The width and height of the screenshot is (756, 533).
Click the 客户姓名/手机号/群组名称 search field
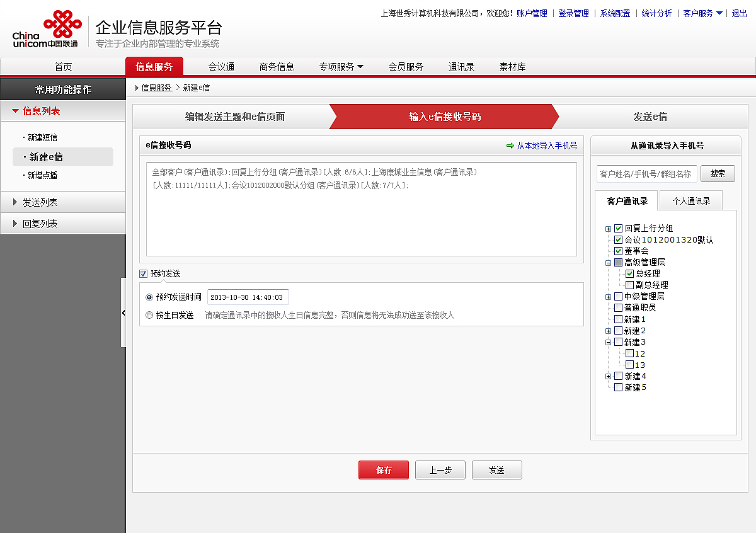647,173
